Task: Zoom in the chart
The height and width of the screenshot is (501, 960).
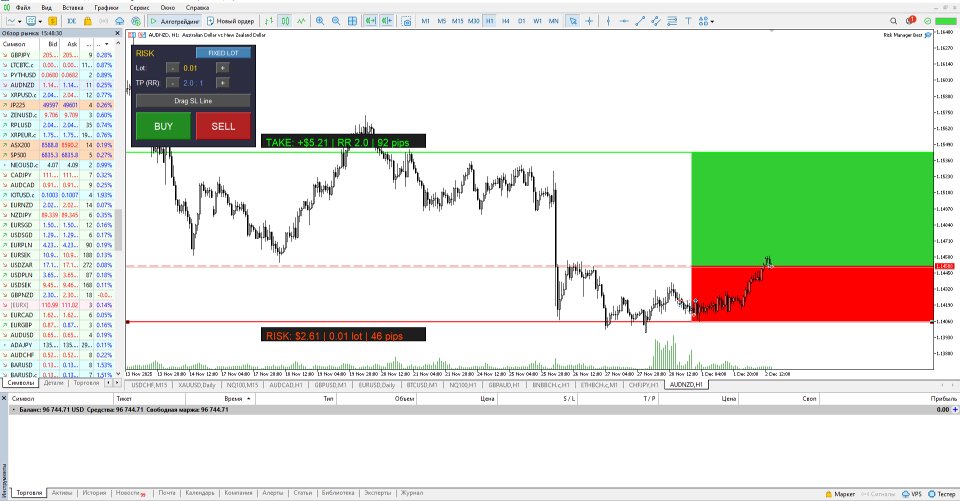Action: [320, 21]
